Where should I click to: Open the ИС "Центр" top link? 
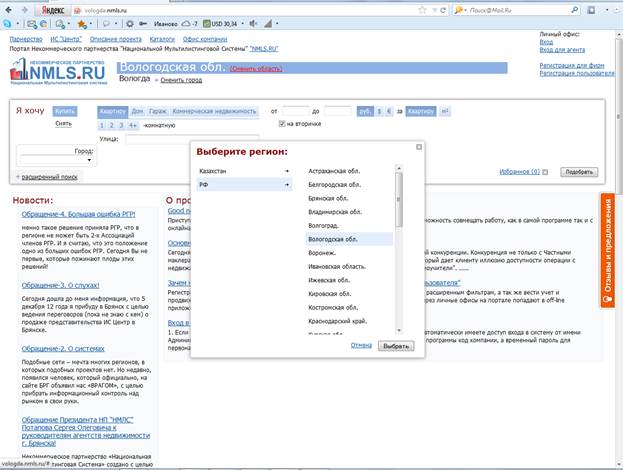coord(66,39)
